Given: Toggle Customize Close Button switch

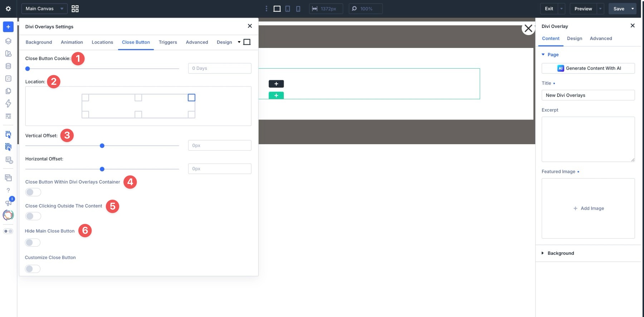Looking at the screenshot, I should click(33, 269).
